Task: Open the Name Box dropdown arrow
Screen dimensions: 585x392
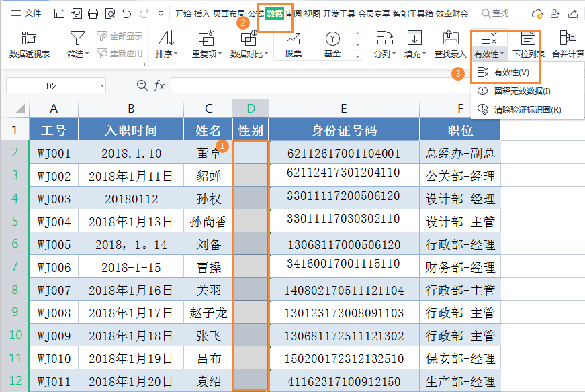Action: coord(102,86)
